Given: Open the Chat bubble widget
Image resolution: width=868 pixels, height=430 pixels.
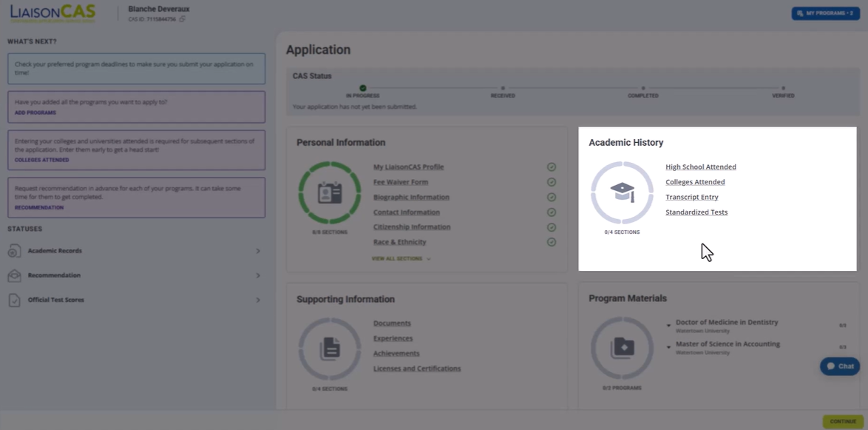Looking at the screenshot, I should click(840, 366).
